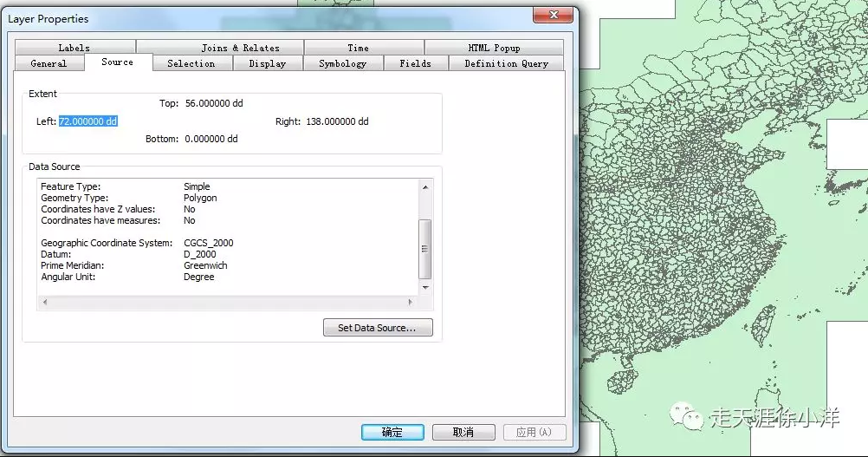Click the data source scroll up arrow
Viewport: 868px width, 457px height.
tap(425, 187)
